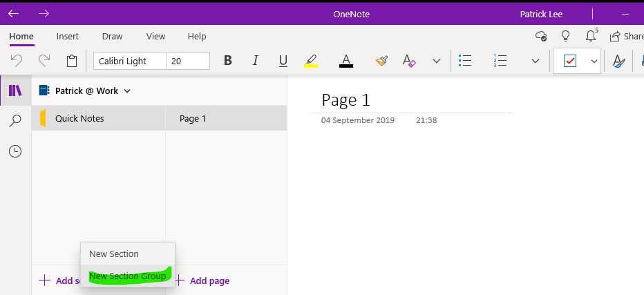Open the Help tab
The width and height of the screenshot is (644, 295).
[197, 36]
